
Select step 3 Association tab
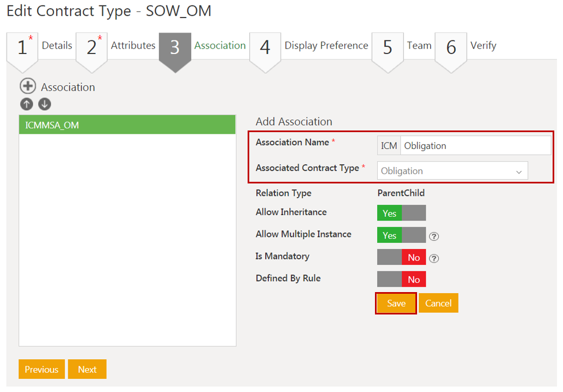tap(220, 46)
